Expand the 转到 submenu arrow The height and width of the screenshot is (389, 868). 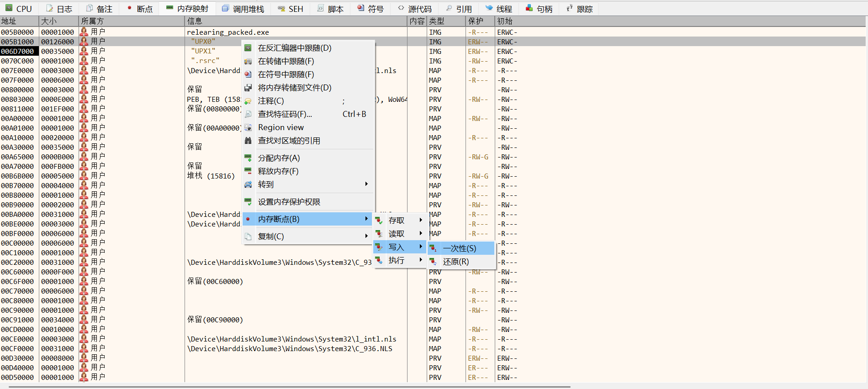pos(366,184)
